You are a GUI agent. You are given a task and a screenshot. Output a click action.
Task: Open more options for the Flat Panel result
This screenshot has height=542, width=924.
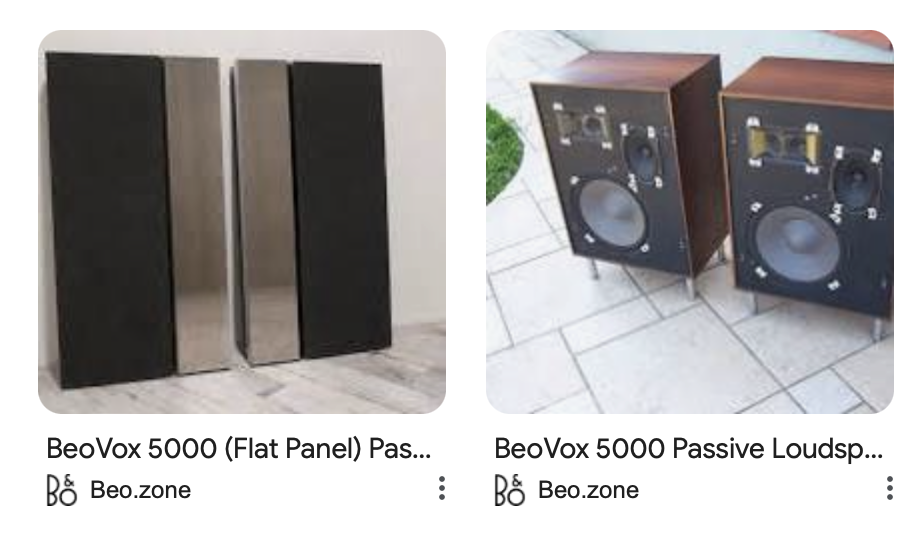tap(441, 488)
